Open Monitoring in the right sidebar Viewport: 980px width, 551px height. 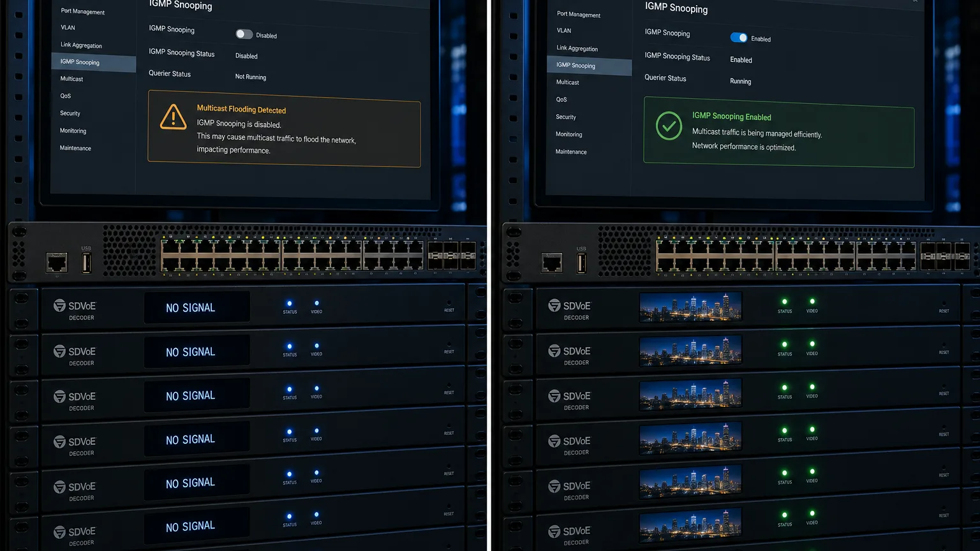coord(568,134)
